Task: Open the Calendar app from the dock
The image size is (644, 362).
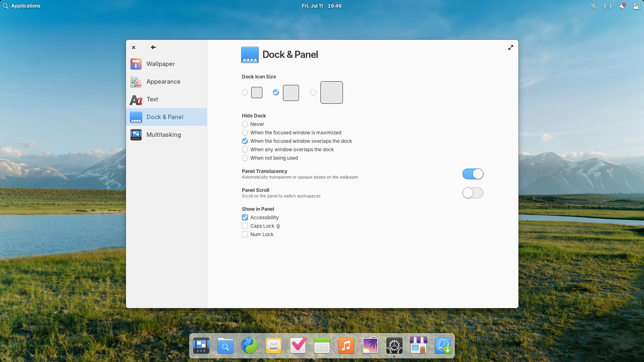Action: [322, 346]
